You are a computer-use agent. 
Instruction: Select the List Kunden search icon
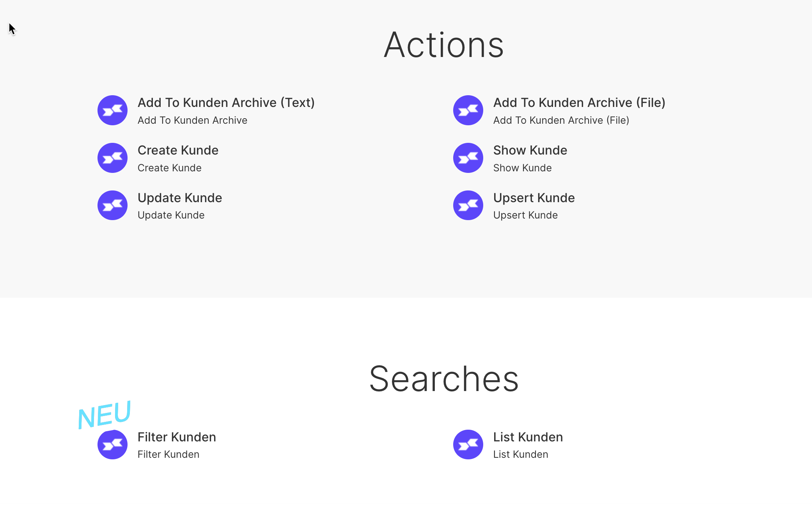pos(468,445)
